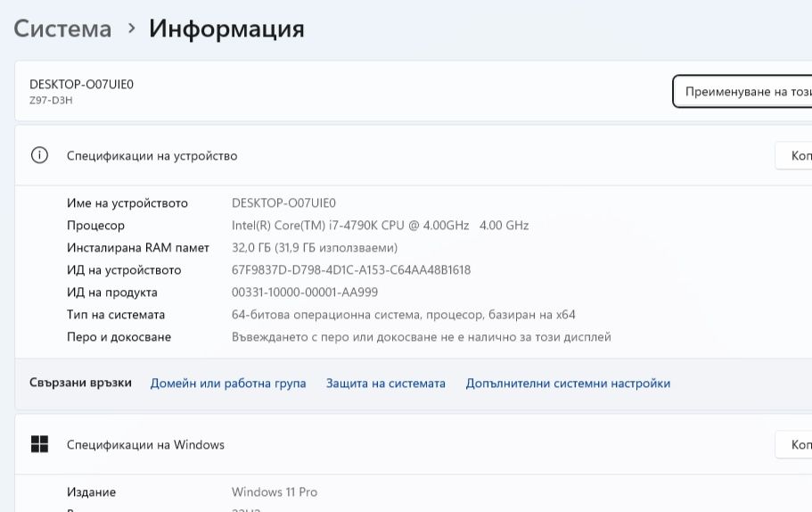The image size is (812, 512).
Task: Click the Процесор label
Action: pos(95,226)
